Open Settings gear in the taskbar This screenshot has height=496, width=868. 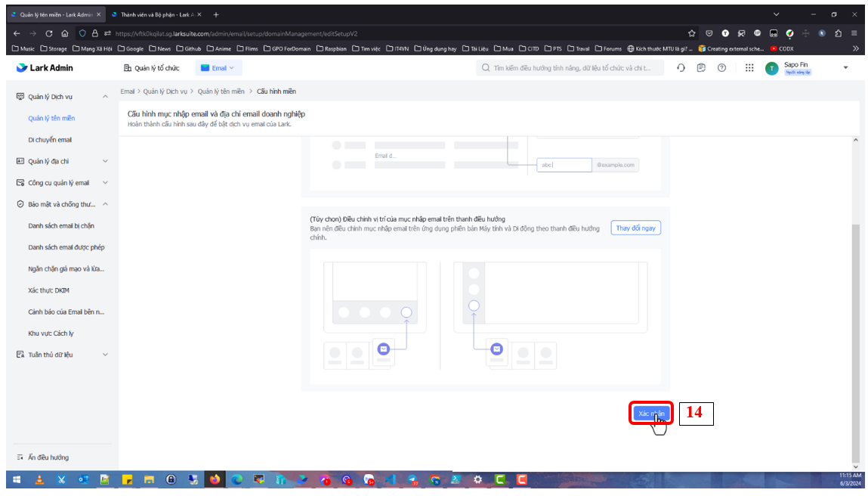coord(477,480)
